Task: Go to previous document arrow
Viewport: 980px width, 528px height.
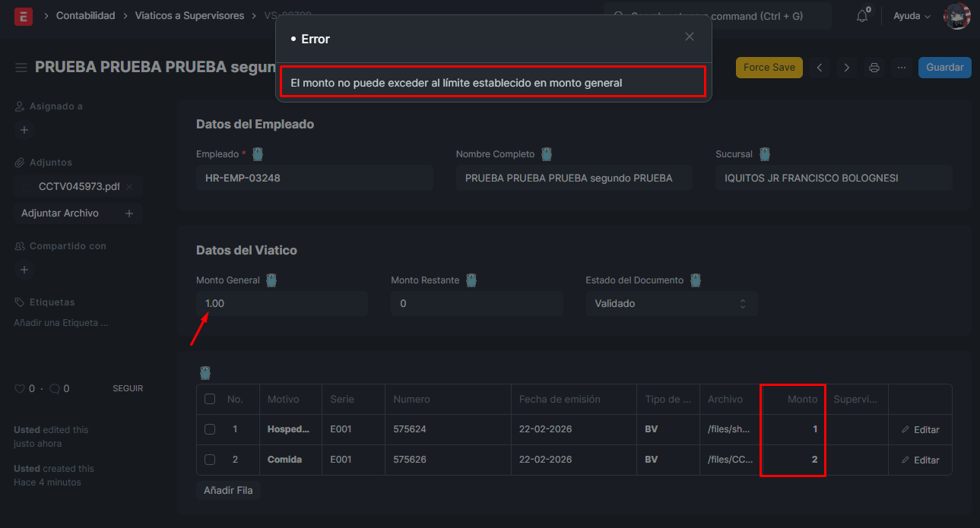Action: point(820,68)
